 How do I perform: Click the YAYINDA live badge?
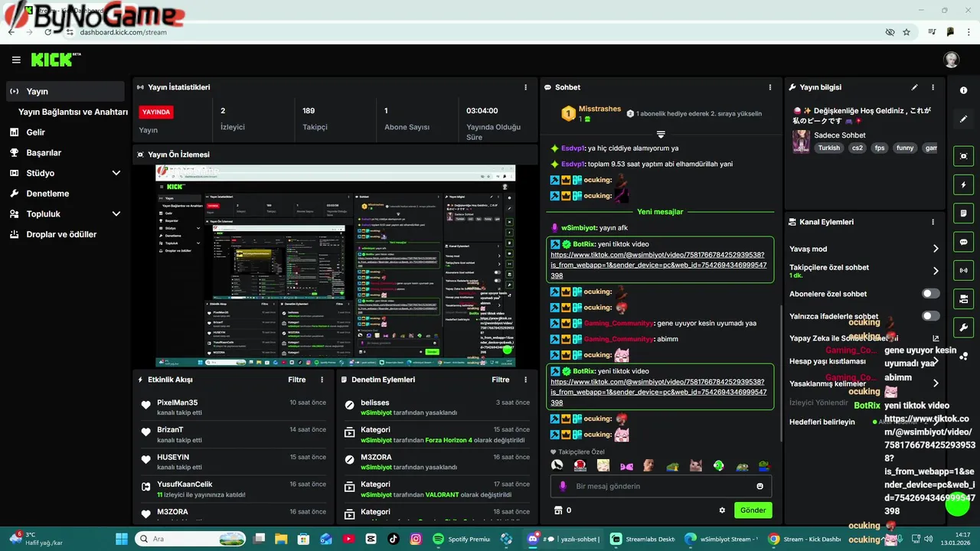click(x=156, y=112)
